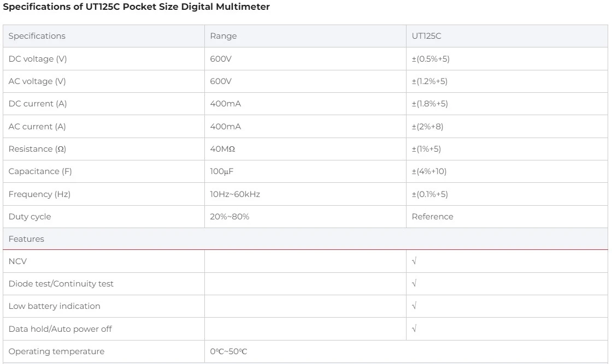This screenshot has width=612, height=364.
Task: Click the AC voltage accuracy ±(1.2%+5)
Action: 429,81
